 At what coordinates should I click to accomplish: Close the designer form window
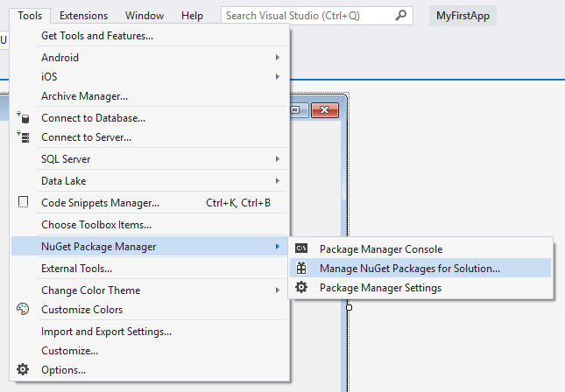(x=325, y=109)
